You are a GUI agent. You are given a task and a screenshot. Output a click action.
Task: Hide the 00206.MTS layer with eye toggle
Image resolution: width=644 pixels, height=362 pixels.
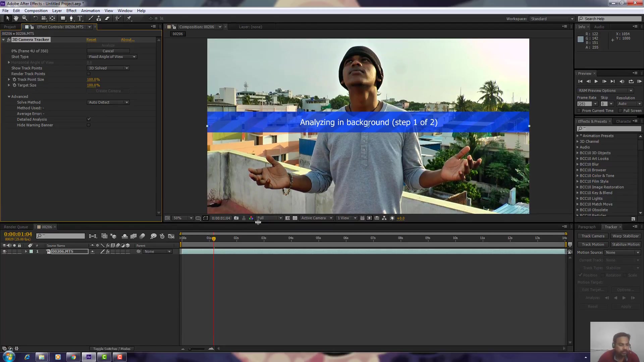4,252
